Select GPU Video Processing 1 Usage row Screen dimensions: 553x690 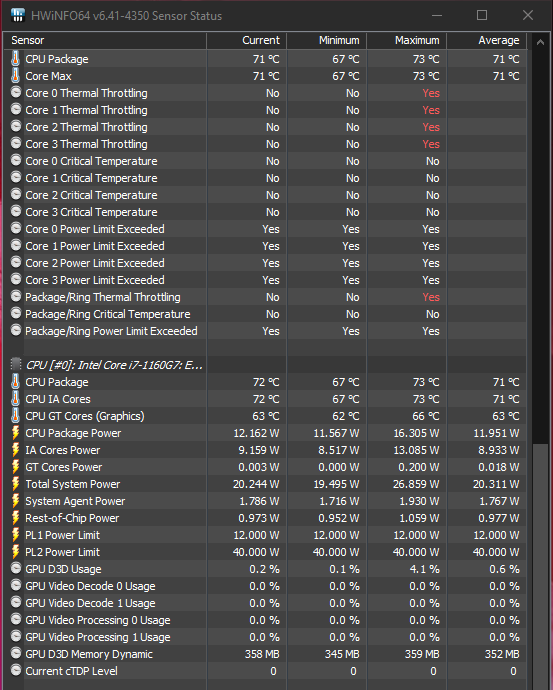(265, 637)
